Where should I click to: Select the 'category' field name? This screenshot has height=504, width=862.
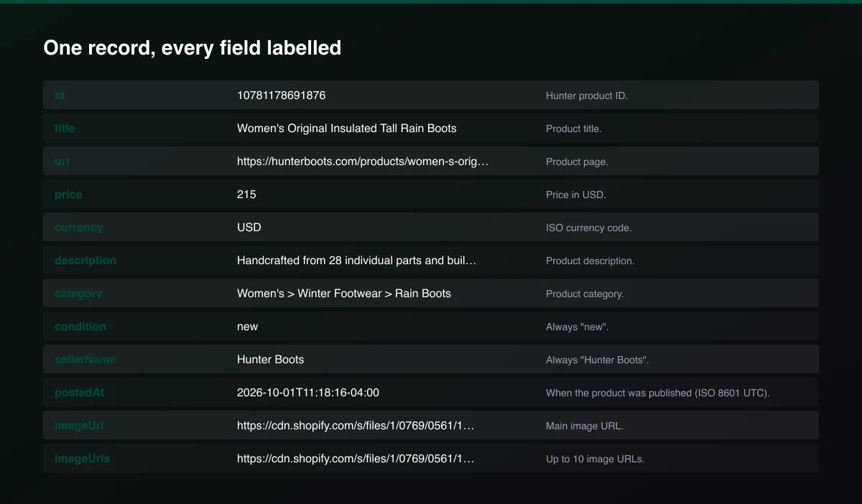click(78, 293)
